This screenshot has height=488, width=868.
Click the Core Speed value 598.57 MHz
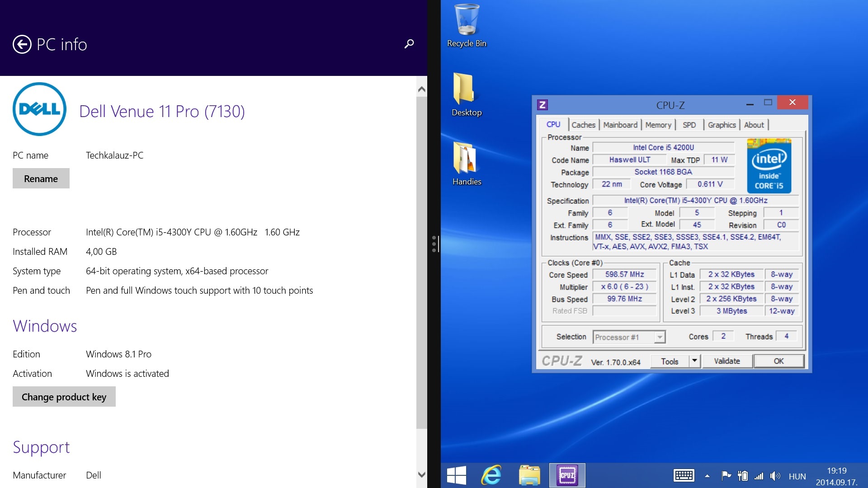tap(625, 274)
